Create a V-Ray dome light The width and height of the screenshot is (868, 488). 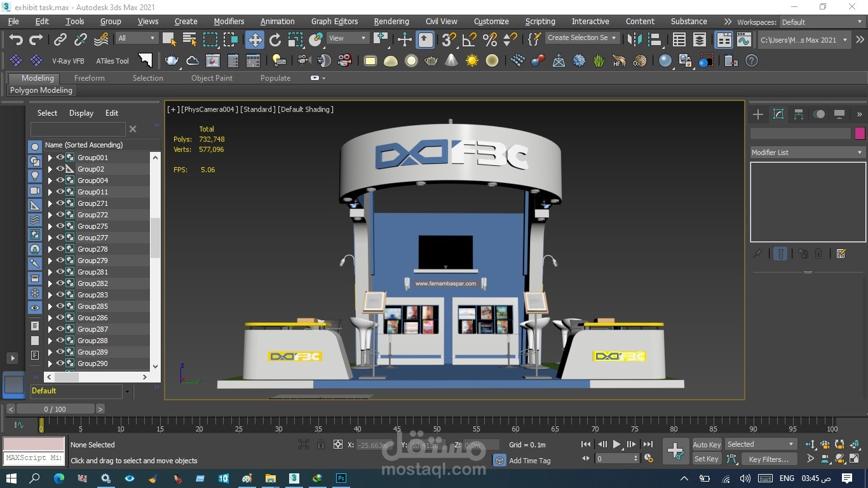coord(391,61)
